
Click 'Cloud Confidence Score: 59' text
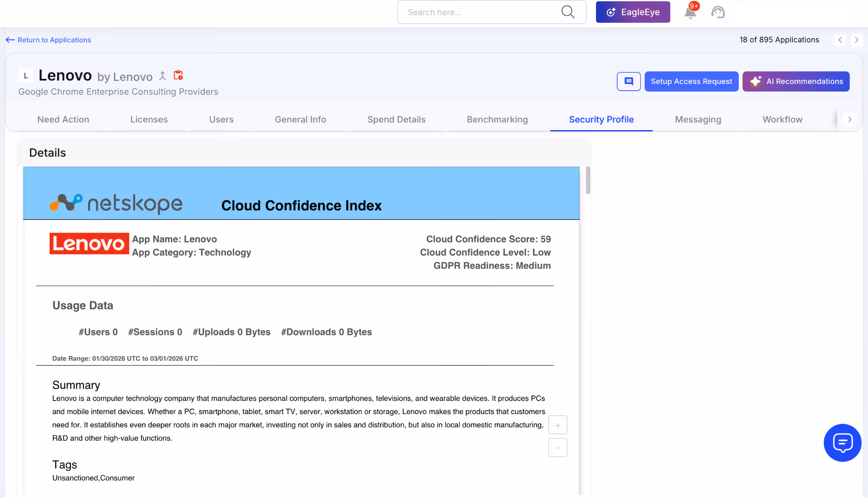[x=488, y=239]
